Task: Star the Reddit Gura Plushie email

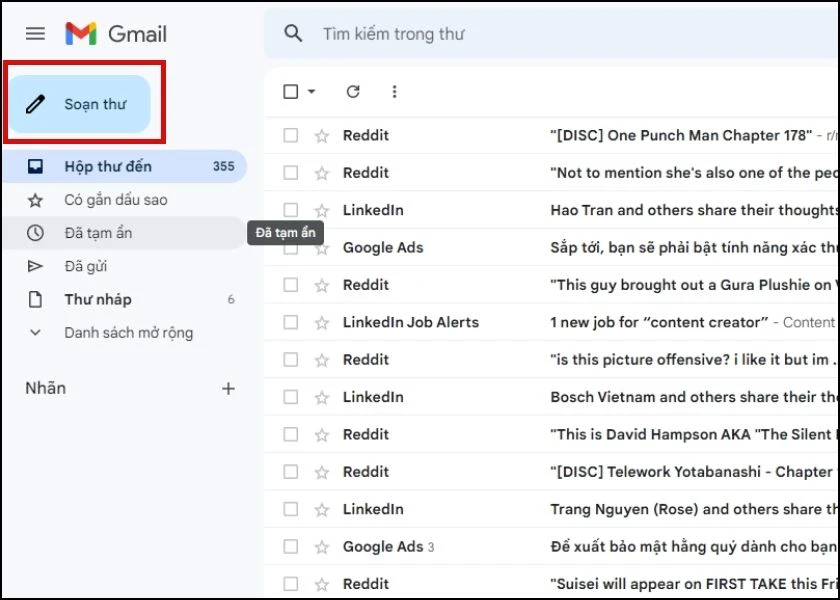Action: (321, 285)
